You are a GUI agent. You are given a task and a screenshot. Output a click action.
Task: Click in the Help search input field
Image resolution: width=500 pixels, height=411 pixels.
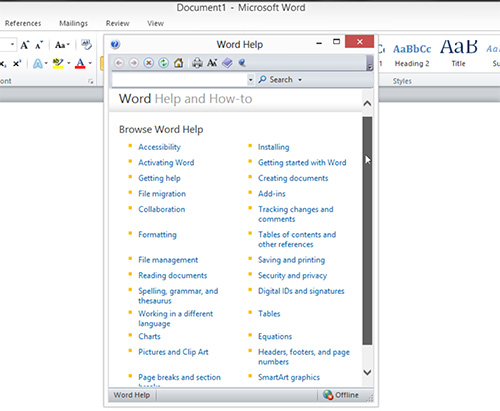point(179,80)
